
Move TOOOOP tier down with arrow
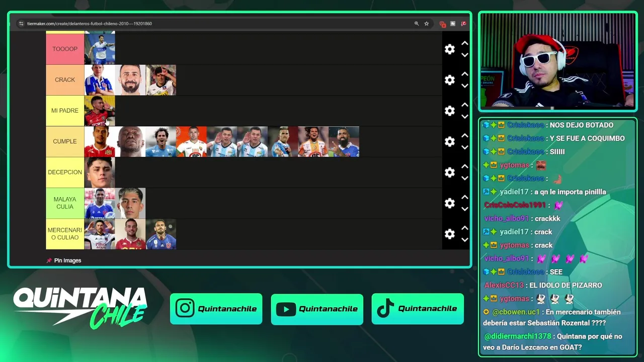[x=465, y=55]
